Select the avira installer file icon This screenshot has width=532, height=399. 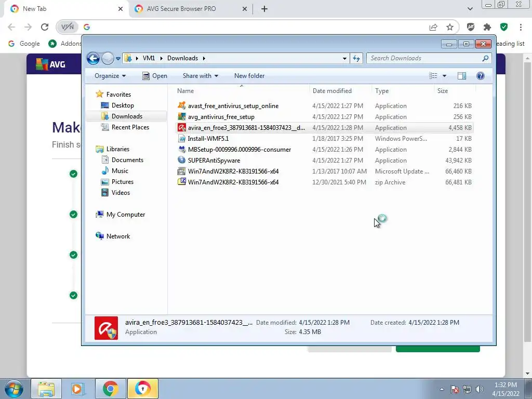[182, 128]
